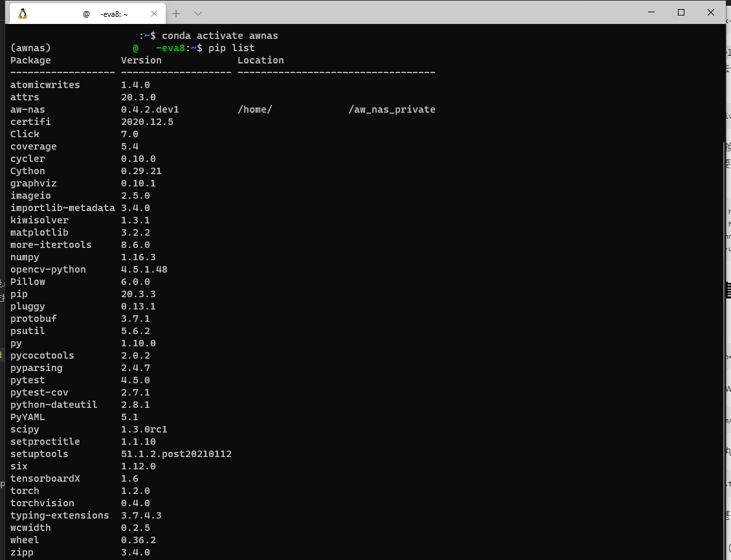The width and height of the screenshot is (731, 560).
Task: Click the Click package row name
Action: tap(25, 134)
